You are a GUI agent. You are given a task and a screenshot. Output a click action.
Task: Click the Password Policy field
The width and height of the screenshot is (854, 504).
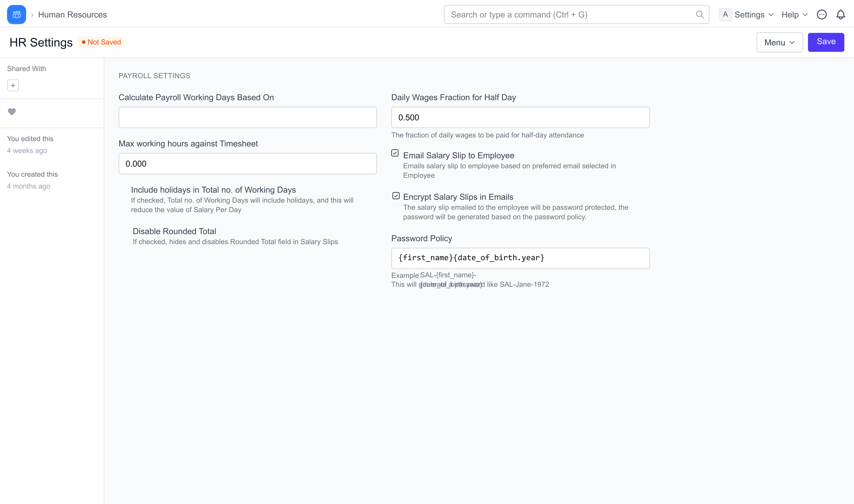click(x=520, y=258)
